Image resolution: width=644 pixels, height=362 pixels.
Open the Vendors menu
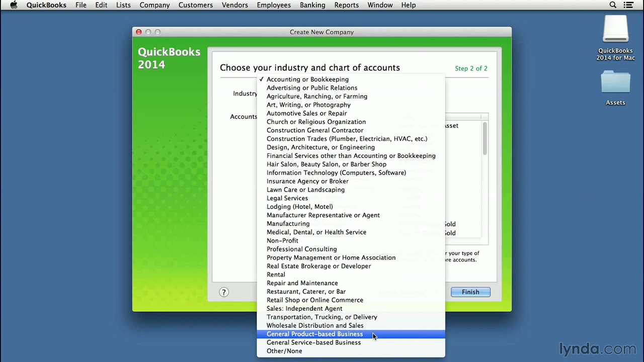235,5
